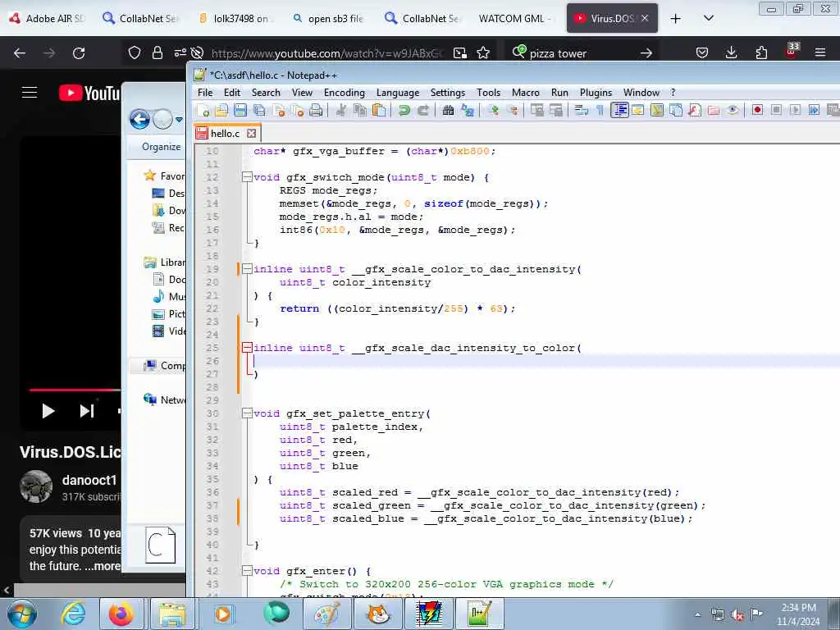Open the Firefox extensions puzzle icon
The image size is (840, 630).
761,52
